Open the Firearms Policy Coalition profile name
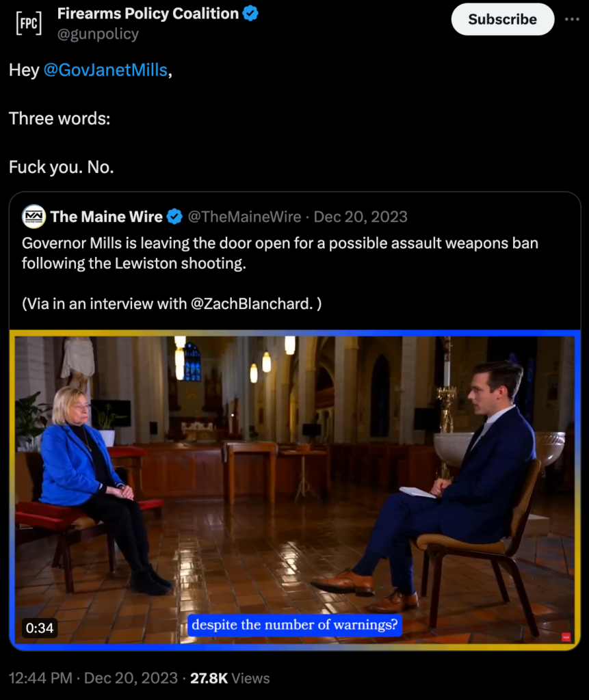This screenshot has height=700, width=589. pyautogui.click(x=148, y=13)
